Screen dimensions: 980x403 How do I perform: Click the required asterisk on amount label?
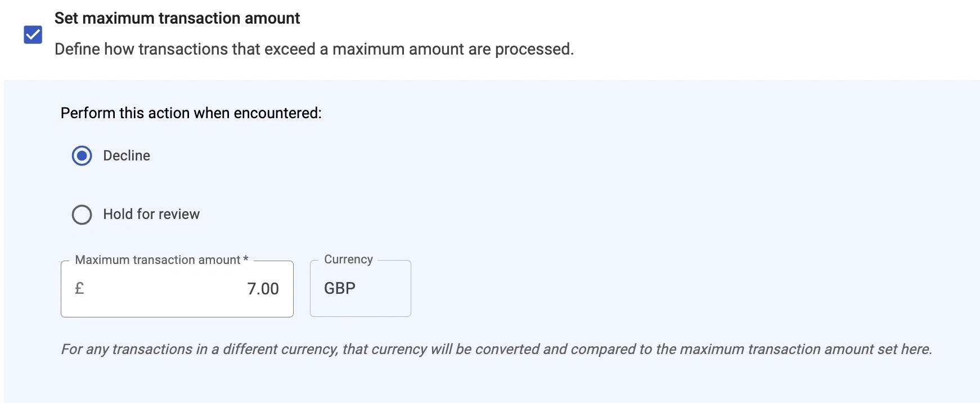pyautogui.click(x=246, y=260)
